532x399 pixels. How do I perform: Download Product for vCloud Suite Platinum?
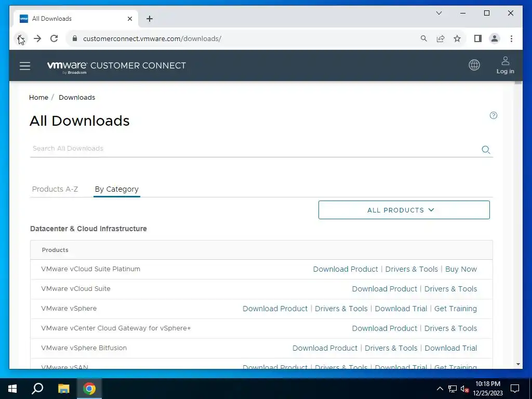click(345, 269)
